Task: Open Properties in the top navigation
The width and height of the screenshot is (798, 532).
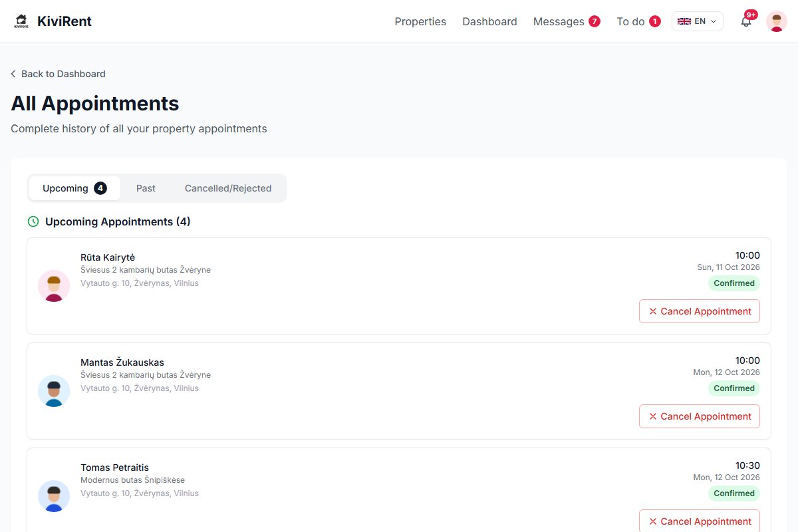Action: 420,21
